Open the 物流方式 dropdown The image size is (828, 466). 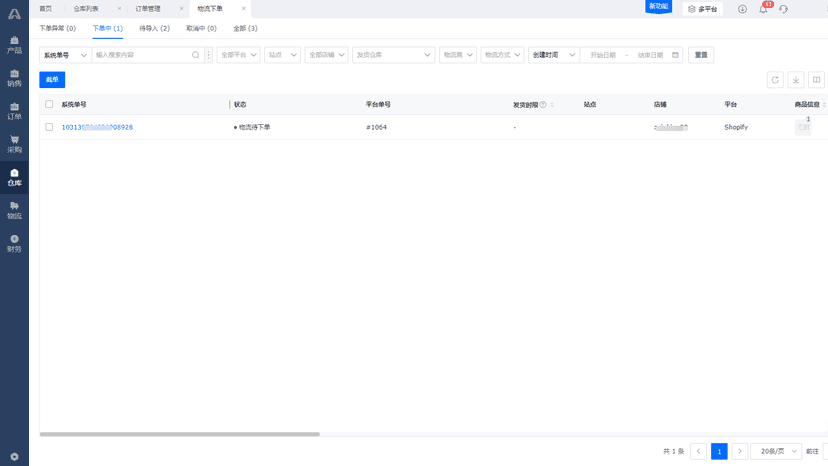pos(502,55)
